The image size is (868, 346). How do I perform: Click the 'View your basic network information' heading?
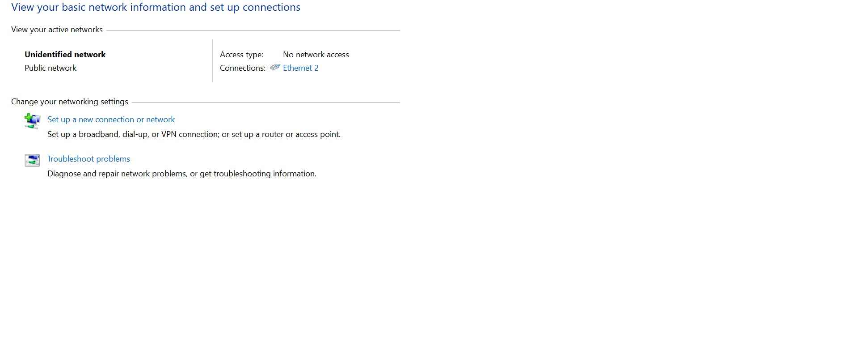pyautogui.click(x=156, y=7)
